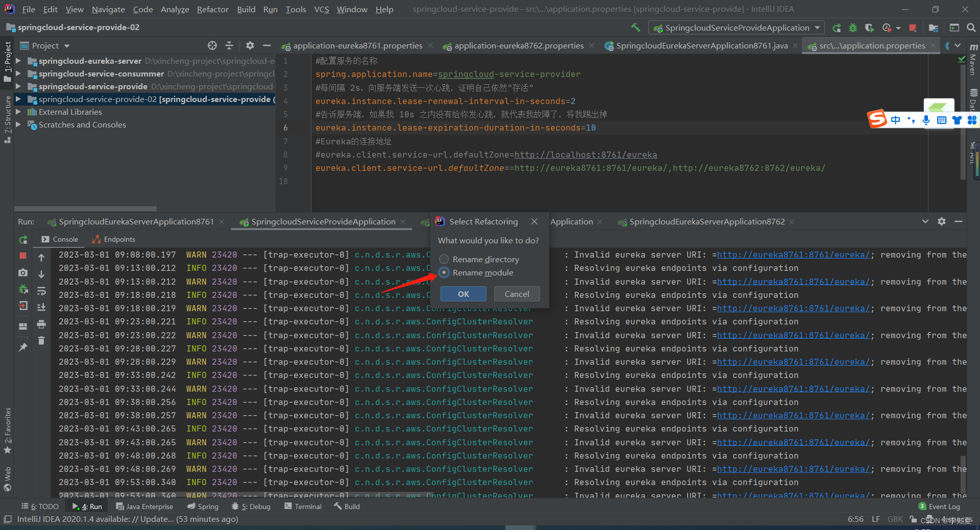This screenshot has width=980, height=530.
Task: Minimize the Run tool window
Action: pyautogui.click(x=959, y=221)
